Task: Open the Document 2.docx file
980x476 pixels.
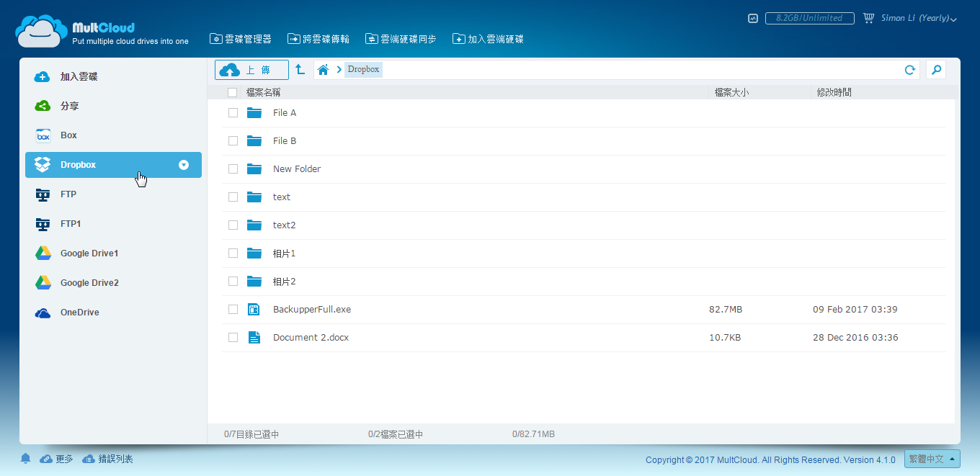Action: (311, 338)
